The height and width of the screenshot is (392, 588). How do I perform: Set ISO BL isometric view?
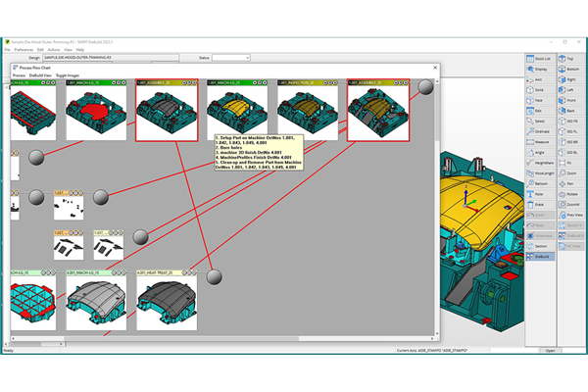pos(571,153)
